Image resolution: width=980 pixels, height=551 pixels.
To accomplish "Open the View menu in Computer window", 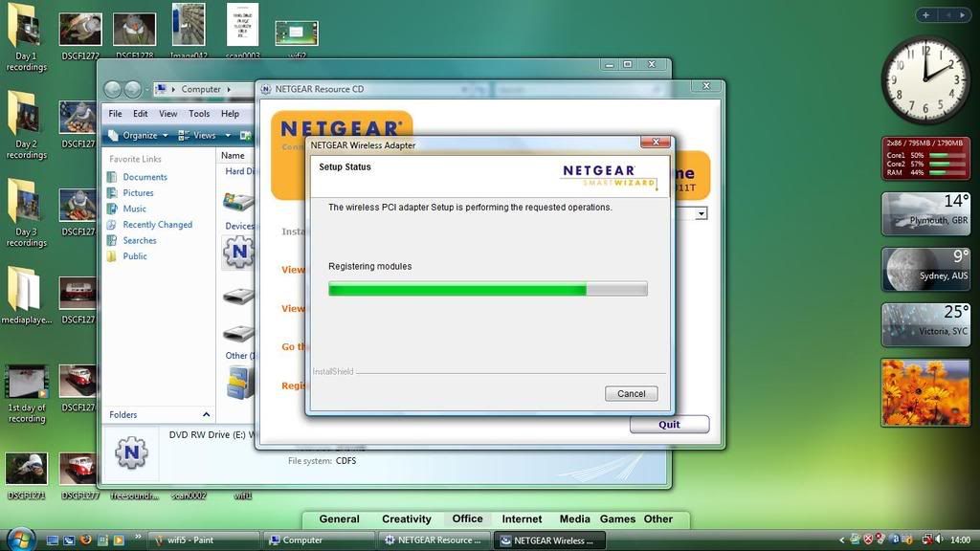I will 167,114.
